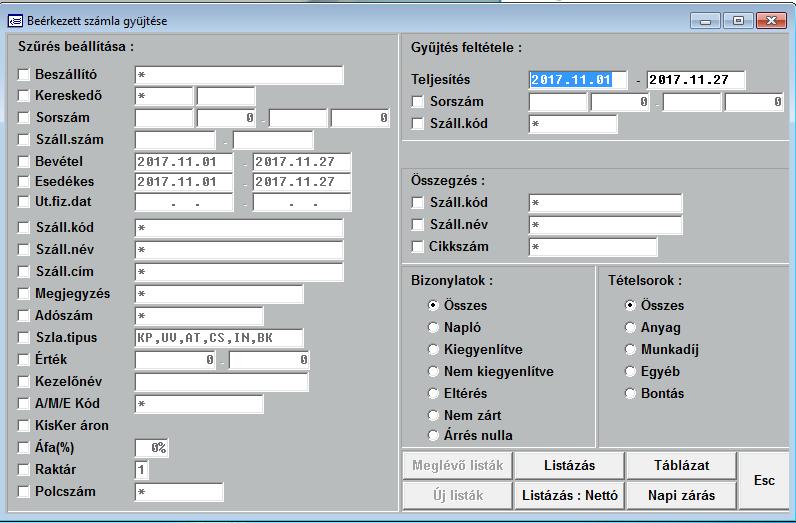This screenshot has height=523, width=796.
Task: Focus the Szla.tipus field with KP,UV,AT
Action: [x=219, y=338]
